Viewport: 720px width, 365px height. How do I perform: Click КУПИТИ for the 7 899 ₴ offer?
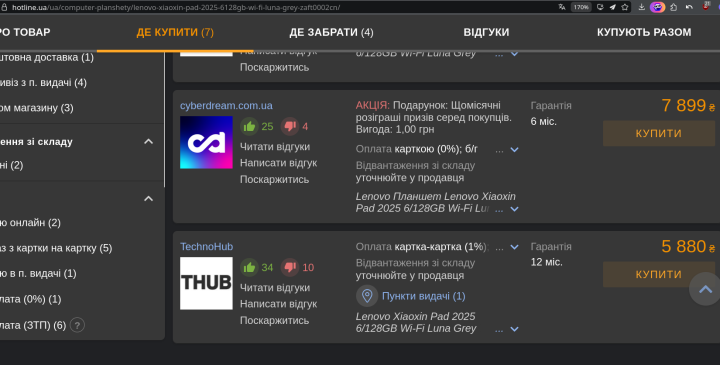tap(658, 133)
